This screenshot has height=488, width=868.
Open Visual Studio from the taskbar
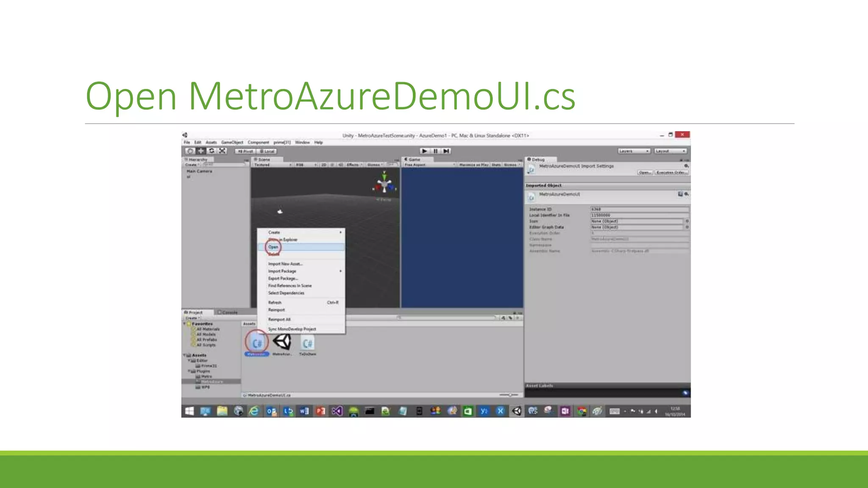pos(337,411)
